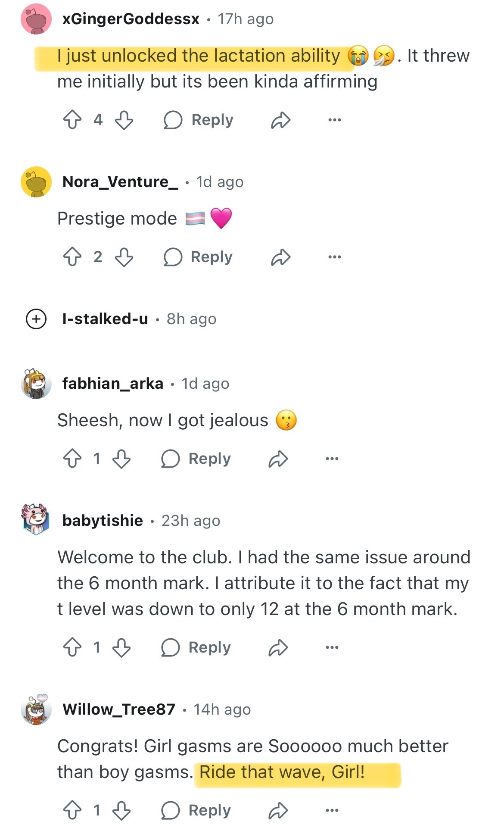Open more options on xGingerGoddessx's comment
The height and width of the screenshot is (828, 504).
pyautogui.click(x=334, y=120)
